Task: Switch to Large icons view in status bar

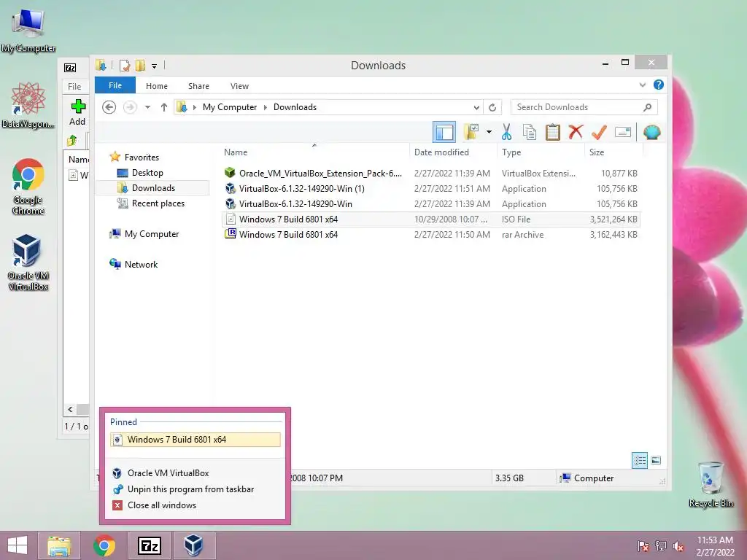Action: click(x=656, y=460)
